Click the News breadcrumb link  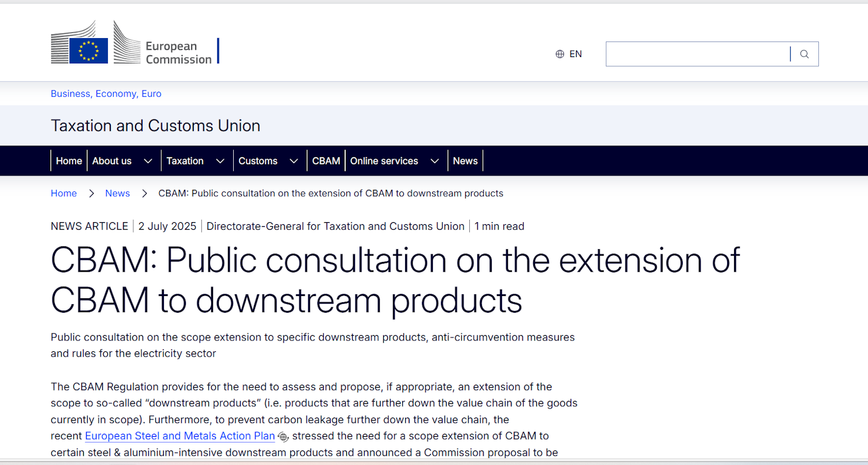click(117, 193)
